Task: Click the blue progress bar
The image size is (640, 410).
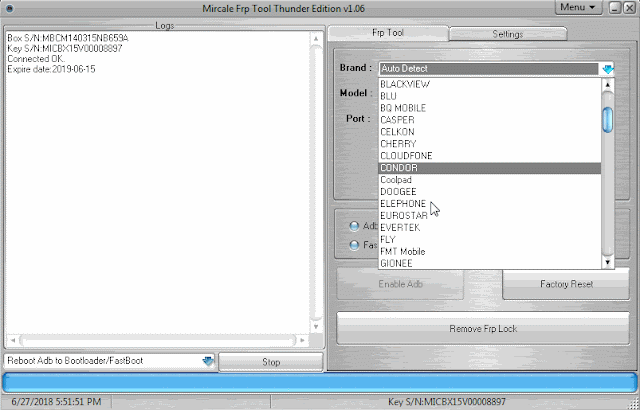Action: click(320, 383)
